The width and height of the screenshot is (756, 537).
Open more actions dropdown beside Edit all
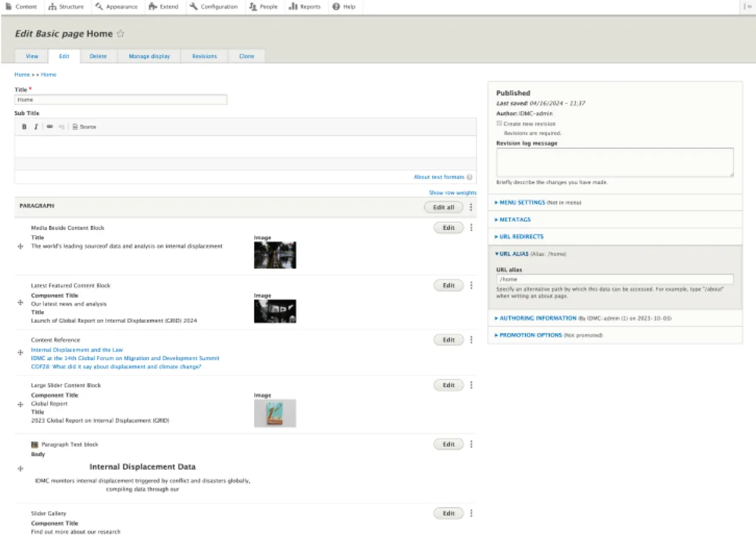[471, 207]
